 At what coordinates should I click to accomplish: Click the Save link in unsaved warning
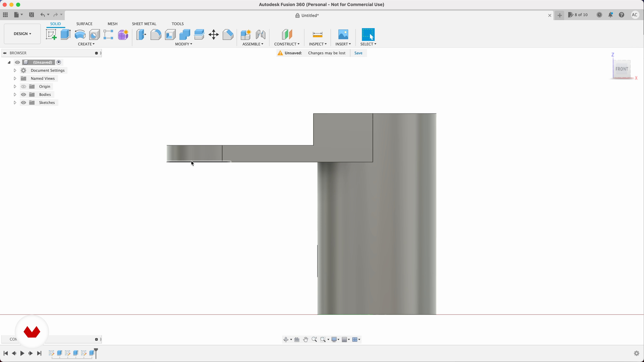coord(358,53)
